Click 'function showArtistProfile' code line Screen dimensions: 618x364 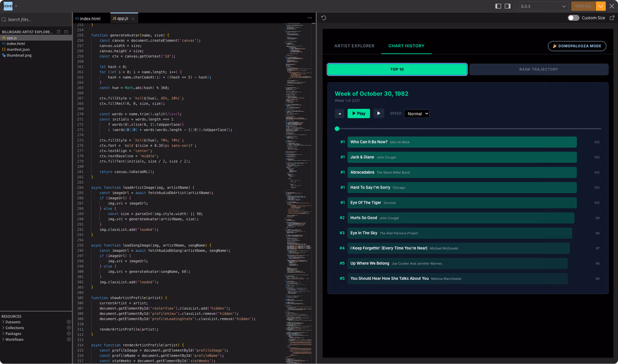(129, 298)
